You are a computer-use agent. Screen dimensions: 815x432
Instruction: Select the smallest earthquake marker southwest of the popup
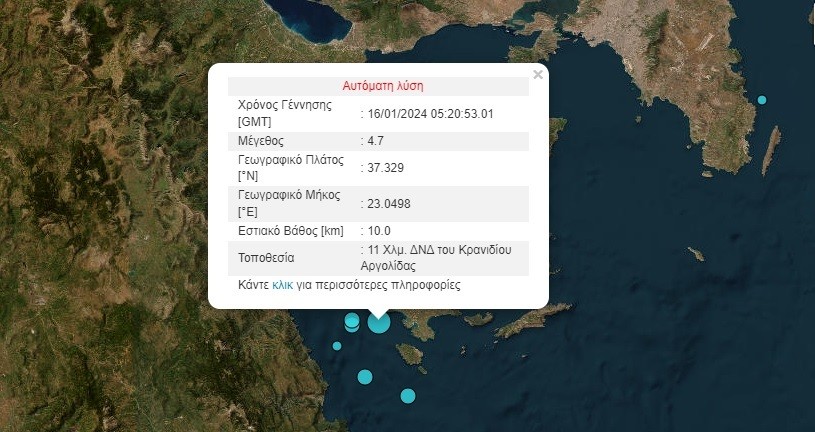tap(337, 346)
